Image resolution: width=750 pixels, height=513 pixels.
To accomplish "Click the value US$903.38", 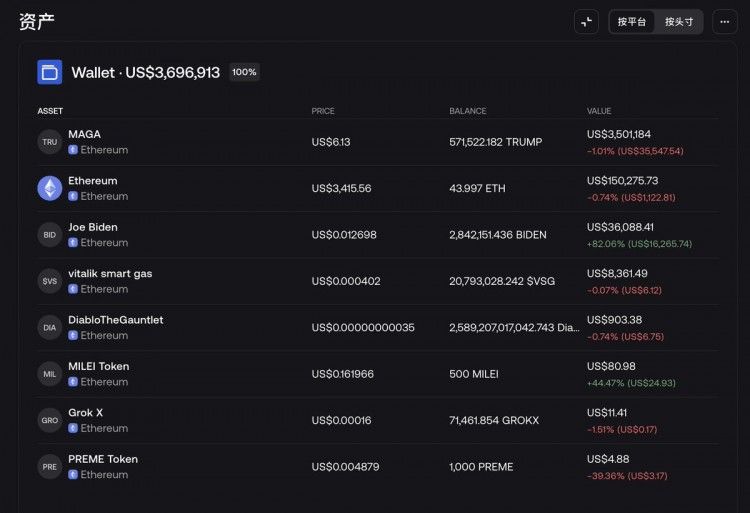I will pos(615,320).
